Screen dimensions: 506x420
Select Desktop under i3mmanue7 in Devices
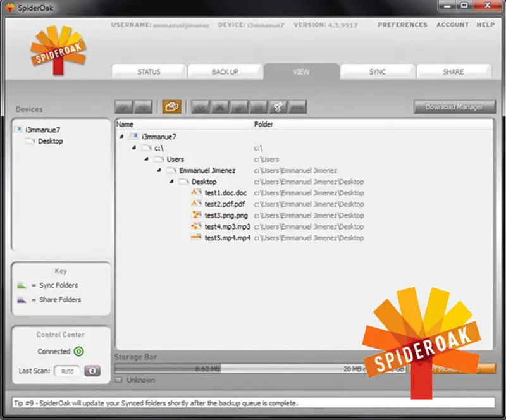[x=51, y=141]
